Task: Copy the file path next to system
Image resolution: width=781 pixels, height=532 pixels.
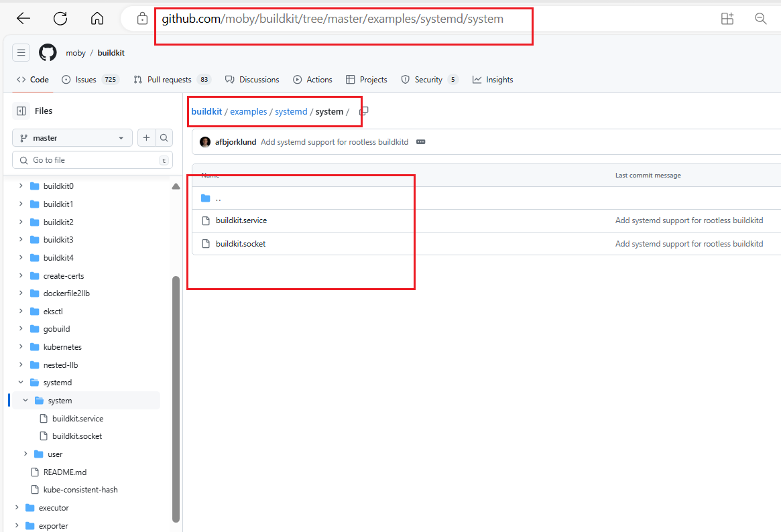Action: (x=363, y=111)
